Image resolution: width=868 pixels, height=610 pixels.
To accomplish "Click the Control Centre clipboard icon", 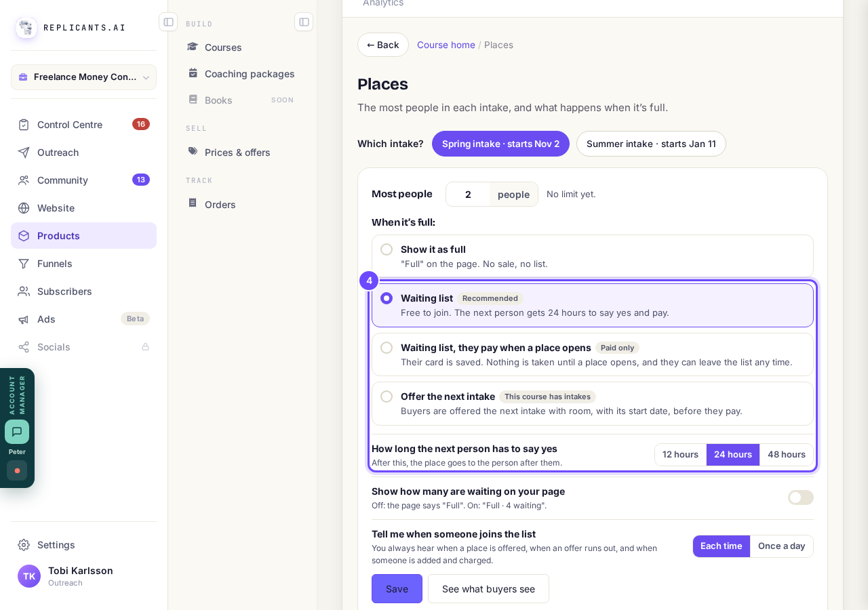I will [x=24, y=125].
